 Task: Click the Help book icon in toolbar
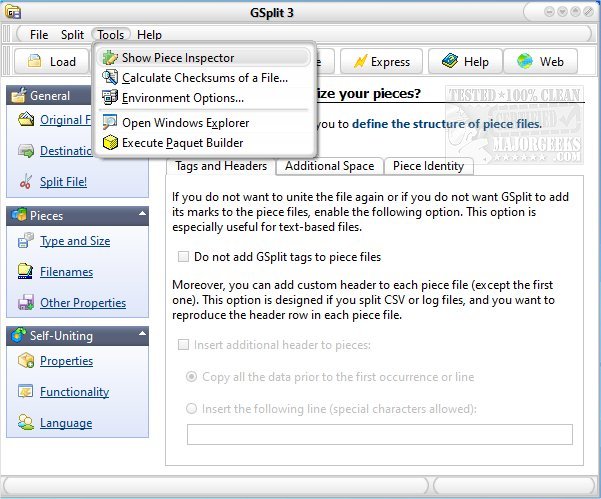[x=450, y=61]
